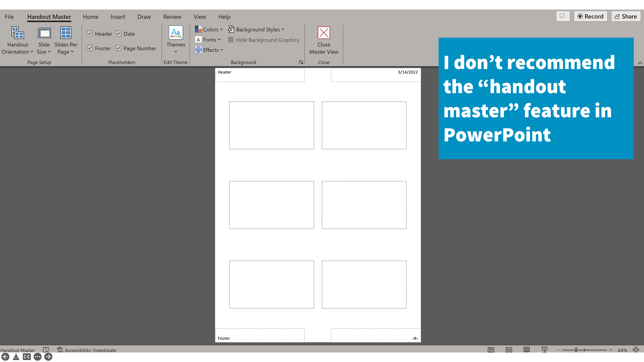The height and width of the screenshot is (362, 644).
Task: Start a Record session
Action: [591, 16]
